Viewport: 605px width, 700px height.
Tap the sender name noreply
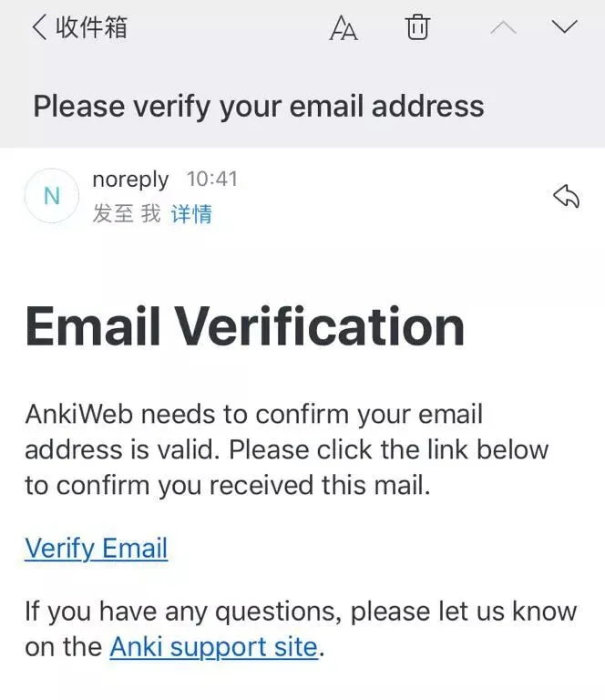pyautogui.click(x=130, y=180)
